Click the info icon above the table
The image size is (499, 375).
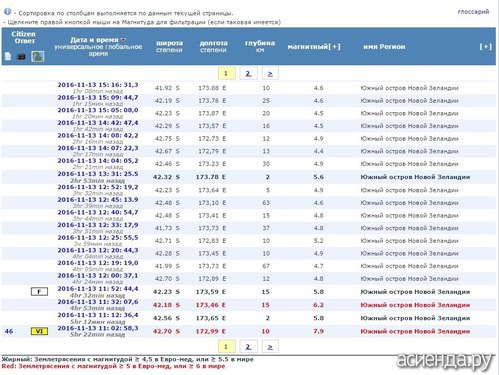coord(7,12)
